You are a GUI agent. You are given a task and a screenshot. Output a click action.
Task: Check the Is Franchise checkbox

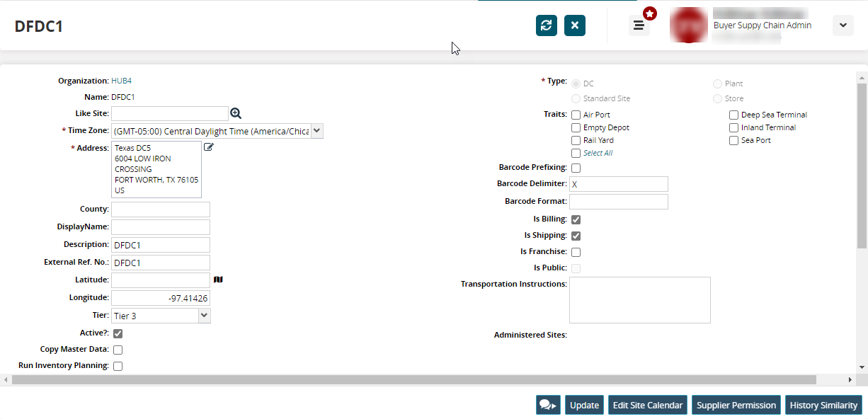pyautogui.click(x=576, y=252)
